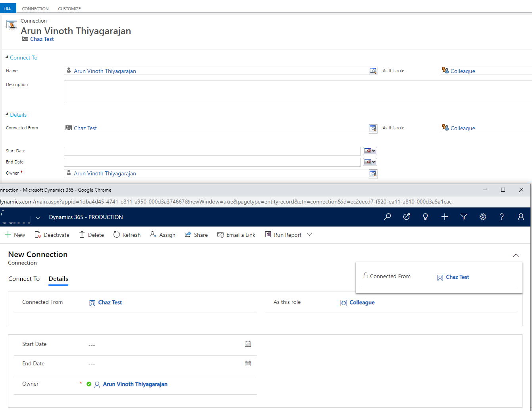
Task: Click the Assign command
Action: pyautogui.click(x=163, y=235)
